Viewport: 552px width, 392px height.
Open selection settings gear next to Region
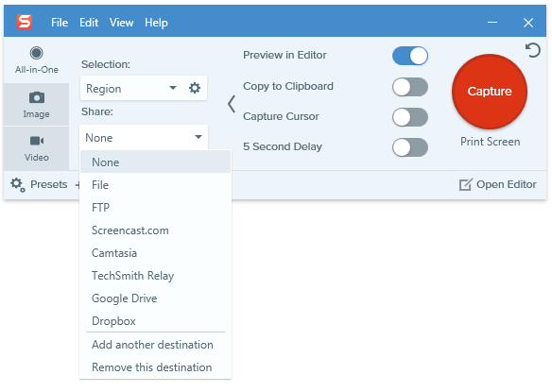tap(195, 88)
